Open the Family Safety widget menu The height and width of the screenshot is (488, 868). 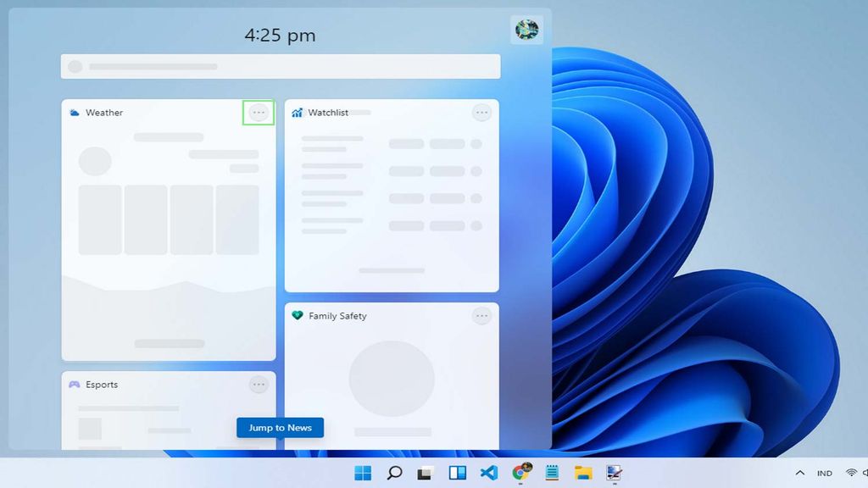pyautogui.click(x=481, y=315)
